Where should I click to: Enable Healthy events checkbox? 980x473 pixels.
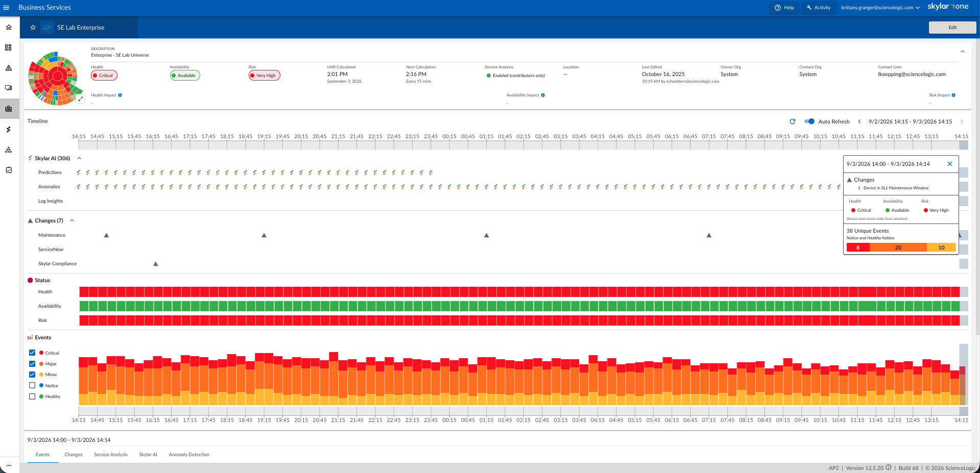coord(32,396)
